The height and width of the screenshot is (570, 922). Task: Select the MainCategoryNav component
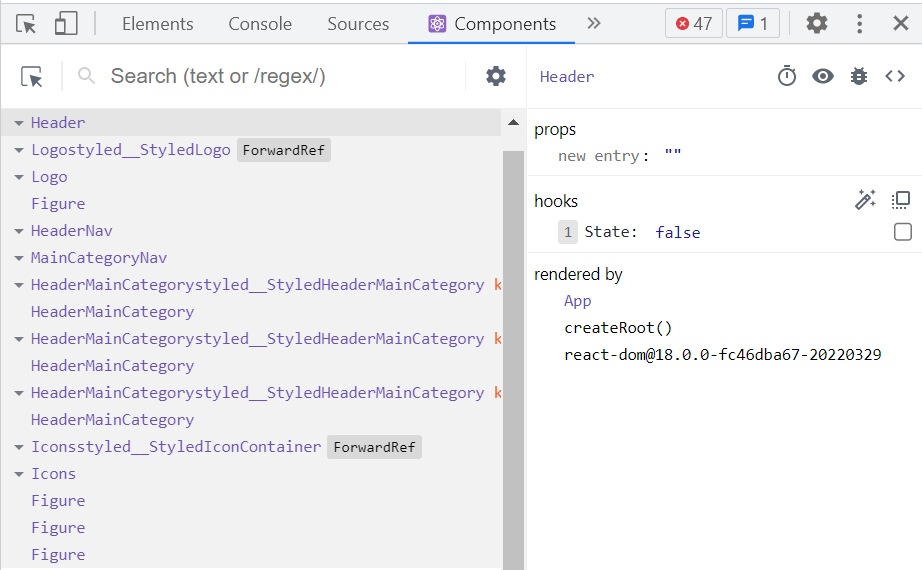(x=99, y=258)
